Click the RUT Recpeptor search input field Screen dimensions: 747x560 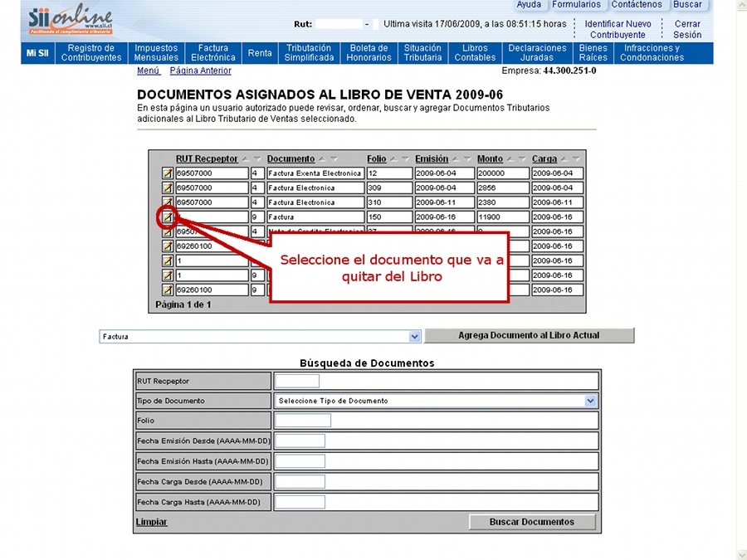(x=296, y=381)
